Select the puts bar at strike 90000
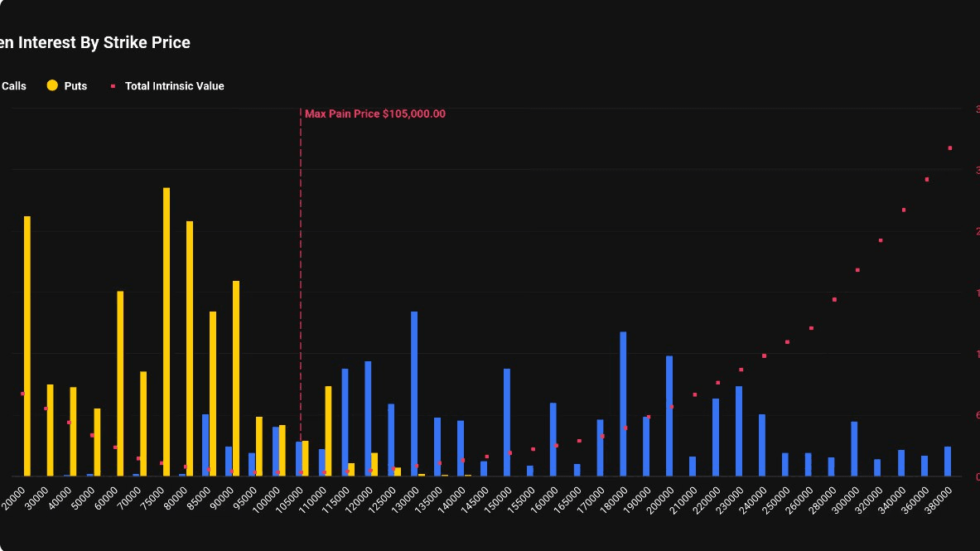Screen dimensions: 980x551 (236, 378)
